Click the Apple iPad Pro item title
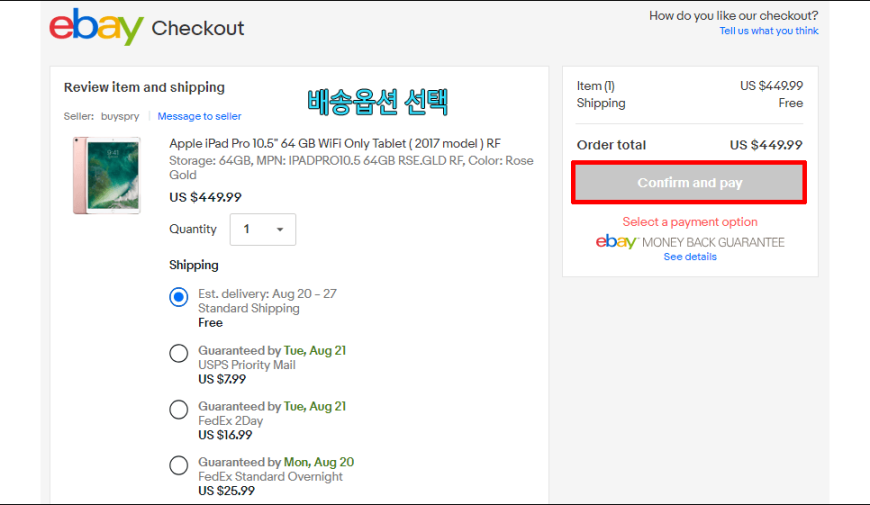This screenshot has width=870, height=505. click(335, 143)
